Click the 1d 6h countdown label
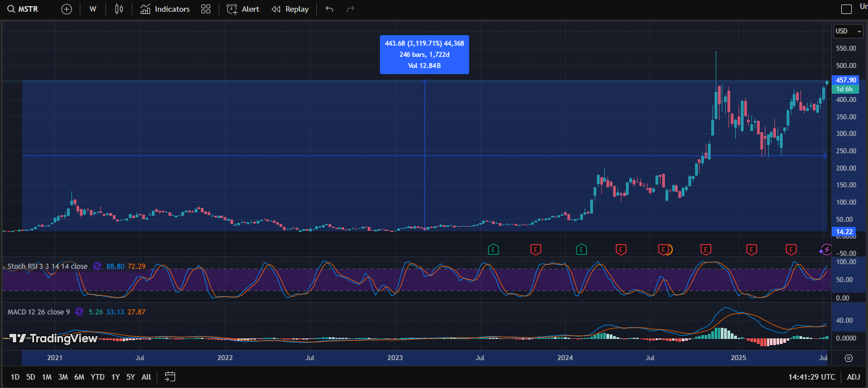This screenshot has height=388, width=868. tap(846, 89)
